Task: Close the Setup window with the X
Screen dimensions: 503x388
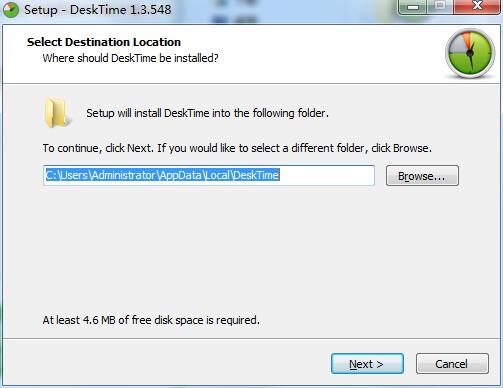Action: [477, 6]
